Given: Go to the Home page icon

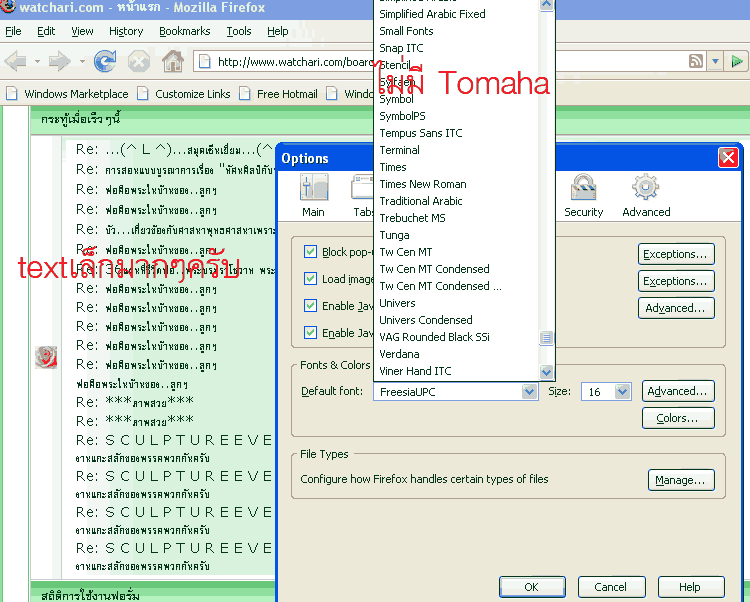Looking at the screenshot, I should pos(173,61).
